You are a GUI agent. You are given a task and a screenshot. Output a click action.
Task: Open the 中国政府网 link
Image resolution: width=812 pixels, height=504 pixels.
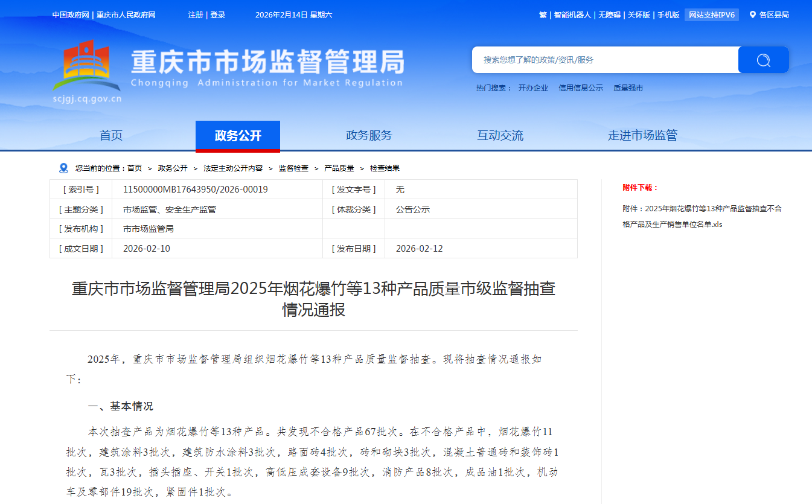(71, 15)
